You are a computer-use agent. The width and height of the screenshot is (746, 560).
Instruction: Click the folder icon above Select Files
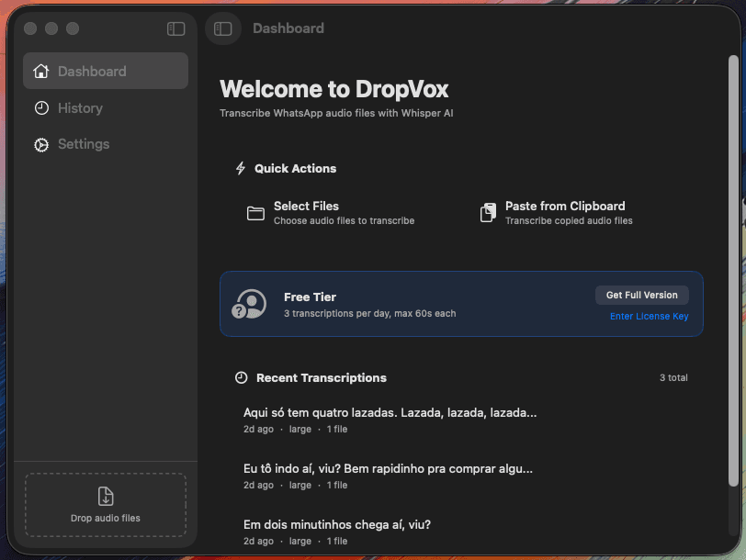(x=256, y=212)
